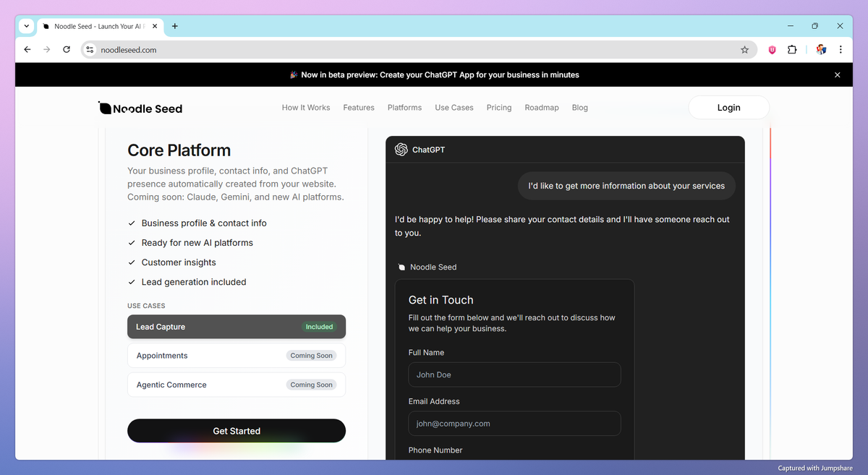Go to How It Works section
Viewport: 868px width, 475px height.
306,108
